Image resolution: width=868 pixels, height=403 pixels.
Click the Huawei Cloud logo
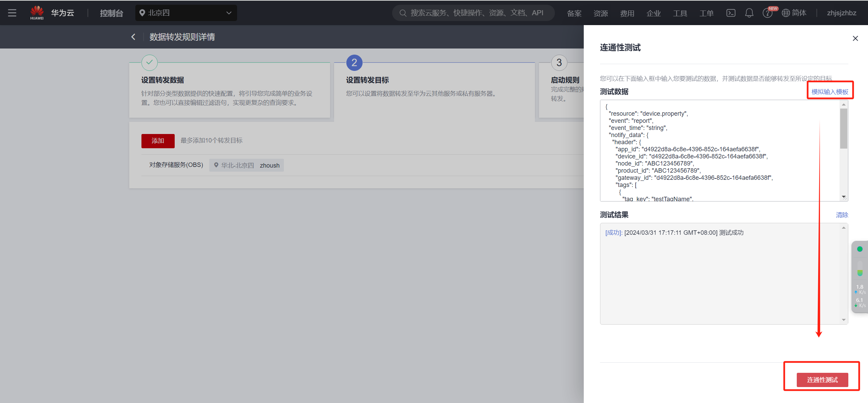pyautogui.click(x=37, y=13)
